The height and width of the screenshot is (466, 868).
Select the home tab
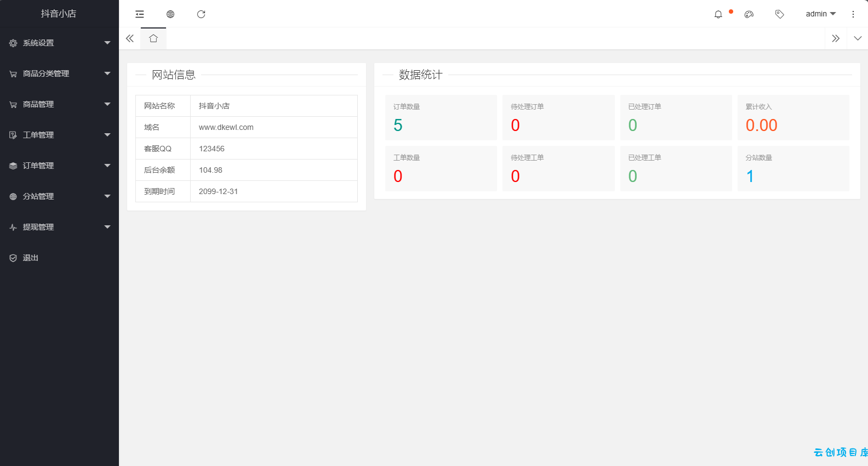(x=153, y=38)
